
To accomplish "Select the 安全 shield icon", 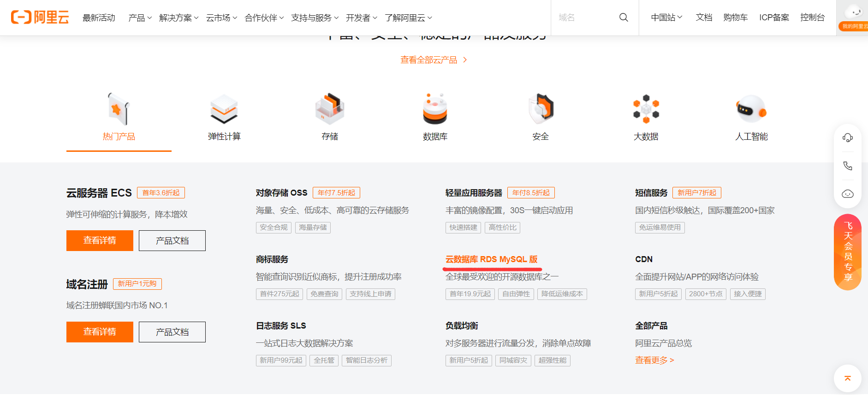I will pyautogui.click(x=541, y=109).
